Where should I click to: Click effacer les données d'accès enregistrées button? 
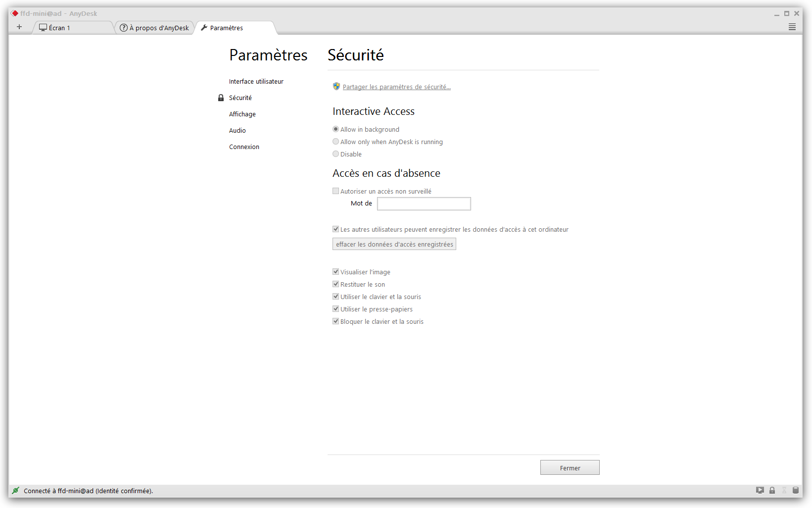(394, 244)
